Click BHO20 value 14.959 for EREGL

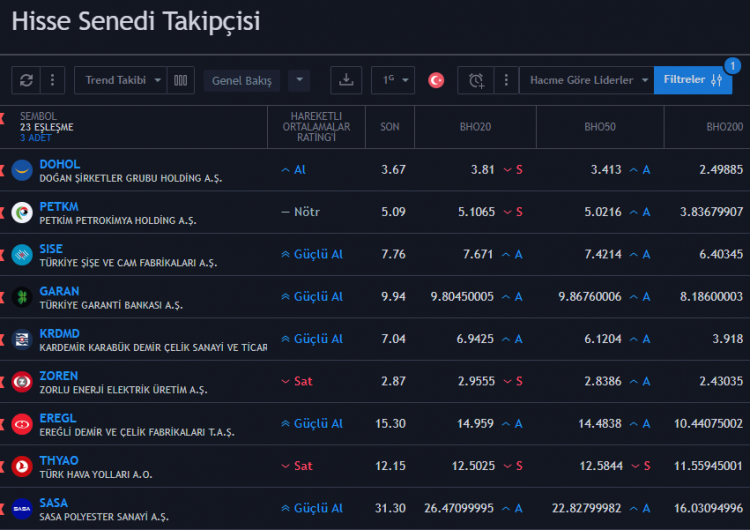[x=475, y=424]
